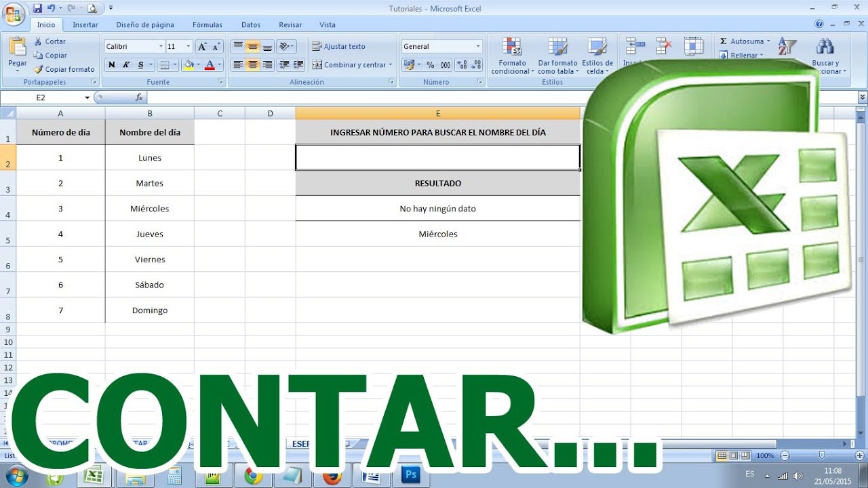Image resolution: width=868 pixels, height=488 pixels.
Task: Toggle middle vertical alignment
Action: pos(252,46)
